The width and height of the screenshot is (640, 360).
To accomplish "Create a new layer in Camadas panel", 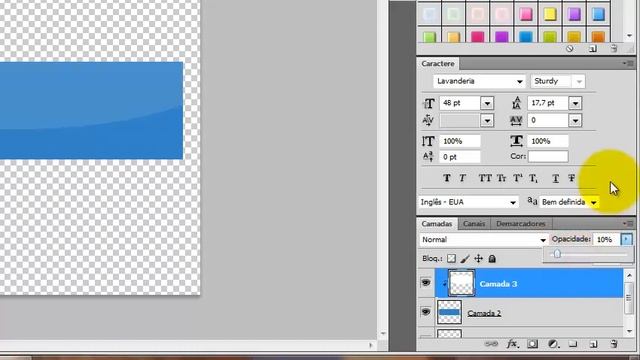I will coord(593,344).
